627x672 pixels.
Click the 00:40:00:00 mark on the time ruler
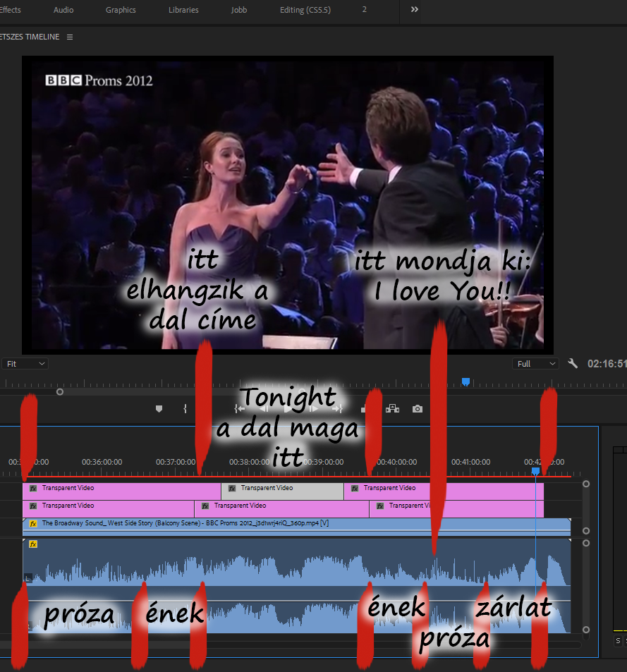tap(397, 462)
